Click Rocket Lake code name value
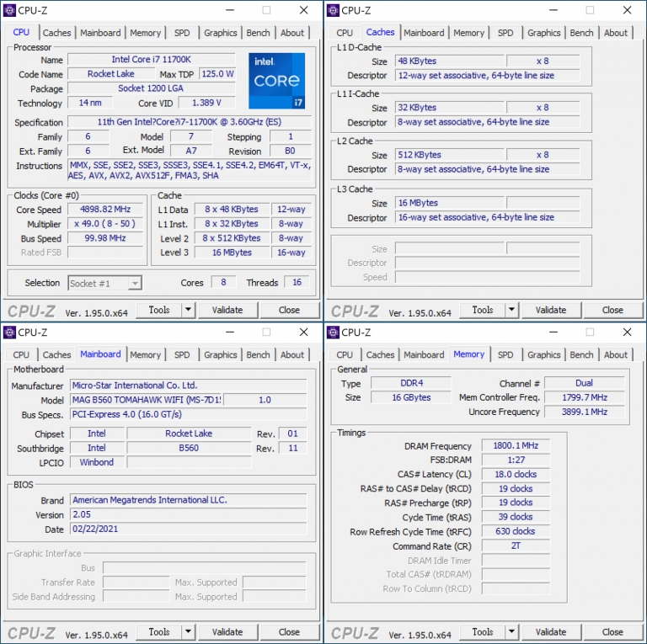Image resolution: width=647 pixels, height=644 pixels. click(x=110, y=74)
